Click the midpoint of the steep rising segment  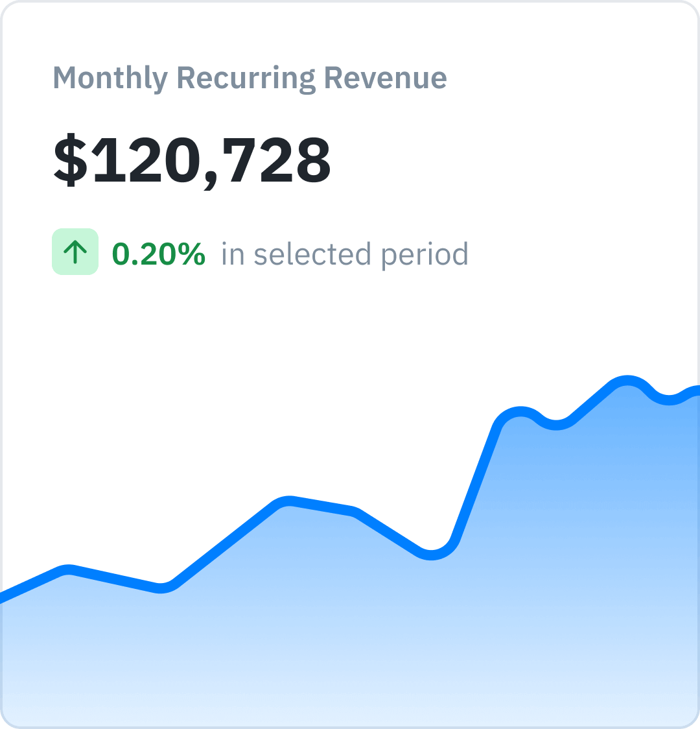476,480
